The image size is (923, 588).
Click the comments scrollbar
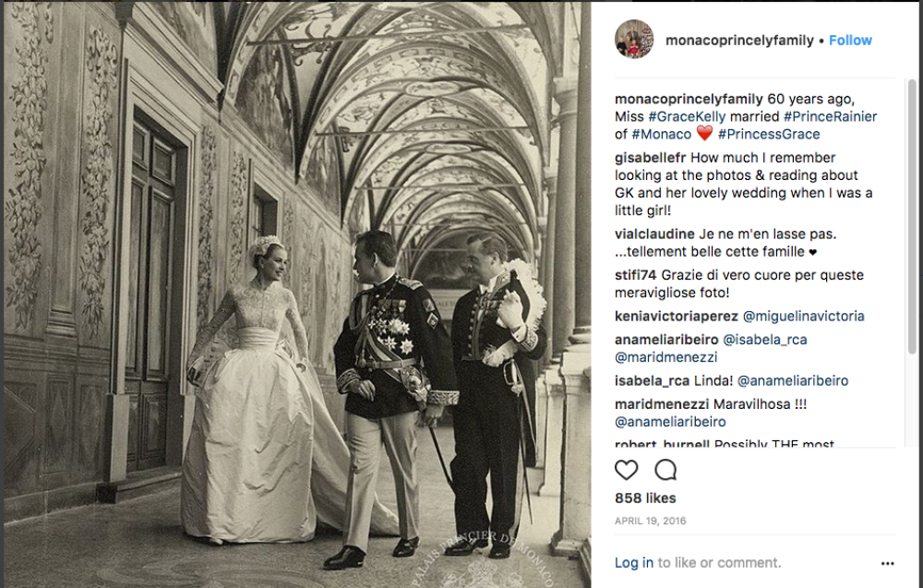point(912,216)
